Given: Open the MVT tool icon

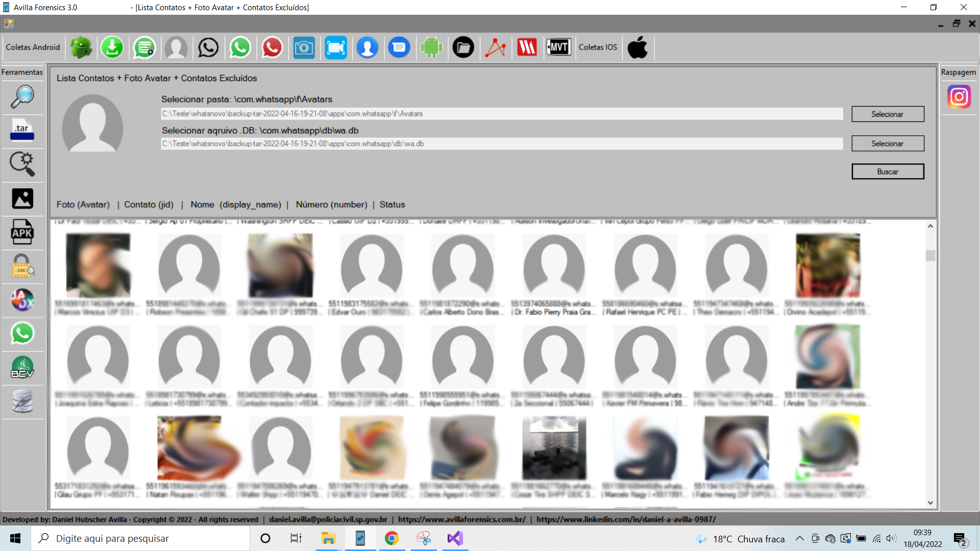Looking at the screenshot, I should coord(559,47).
